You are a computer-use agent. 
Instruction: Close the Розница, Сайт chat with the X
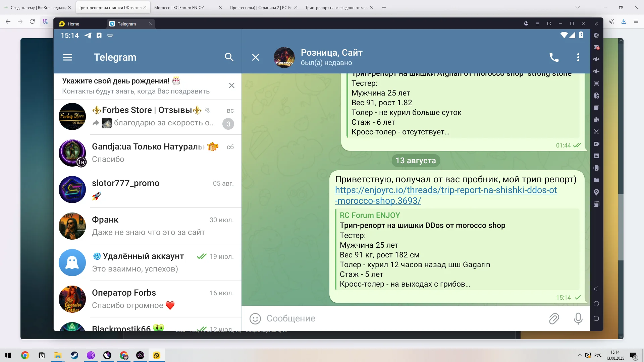(256, 57)
